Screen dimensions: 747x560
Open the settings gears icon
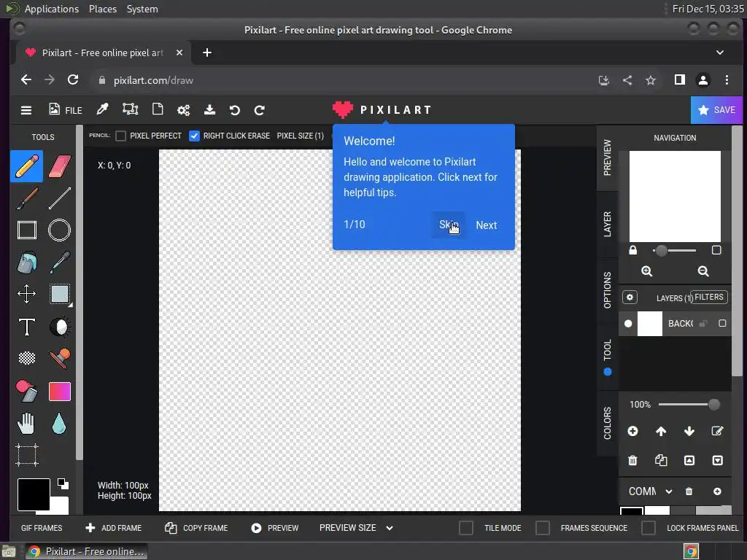[x=183, y=111]
